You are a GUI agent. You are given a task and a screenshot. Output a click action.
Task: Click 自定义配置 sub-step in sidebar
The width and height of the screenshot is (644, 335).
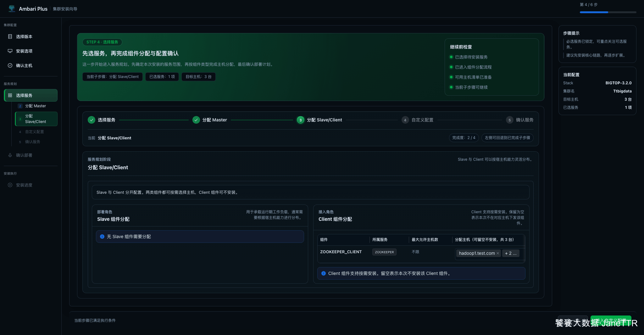(36, 132)
